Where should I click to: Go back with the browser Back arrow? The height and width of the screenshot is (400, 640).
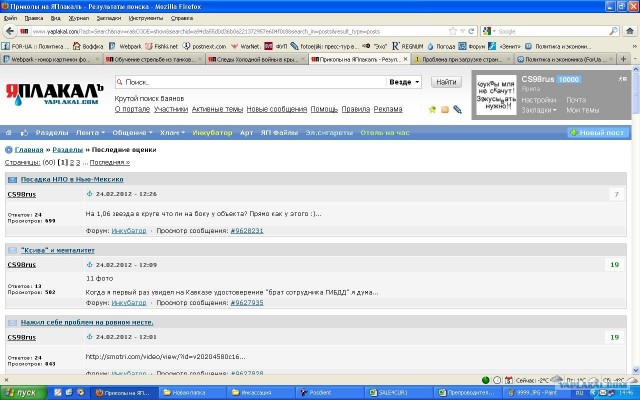coord(10,31)
